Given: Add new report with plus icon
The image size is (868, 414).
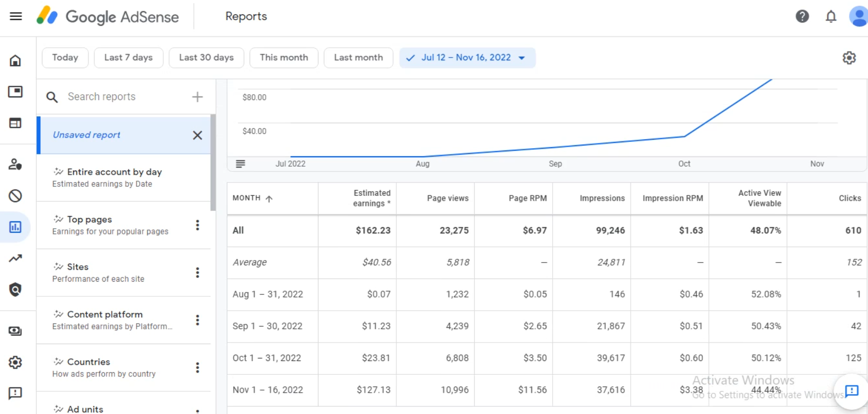Looking at the screenshot, I should [197, 97].
